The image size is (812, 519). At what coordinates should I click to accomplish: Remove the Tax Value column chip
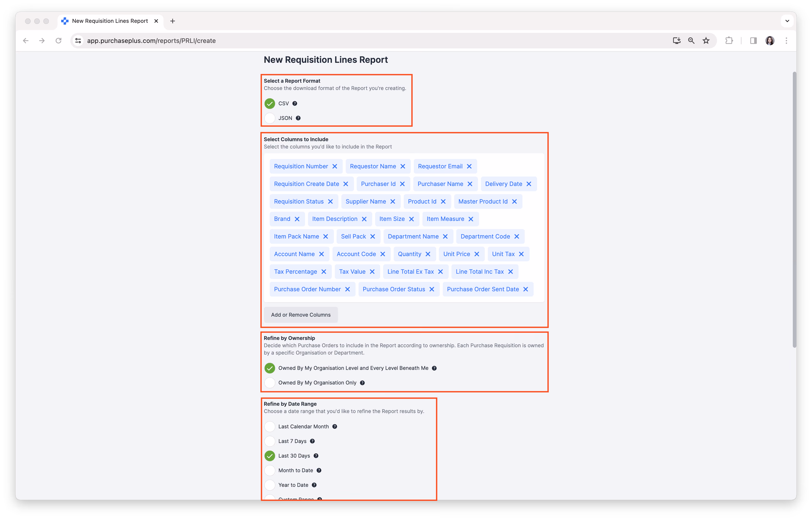coord(372,272)
